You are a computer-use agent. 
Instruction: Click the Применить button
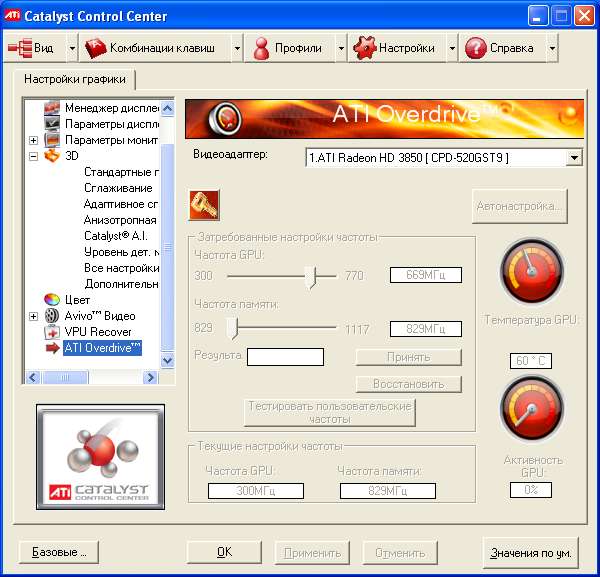(x=312, y=553)
